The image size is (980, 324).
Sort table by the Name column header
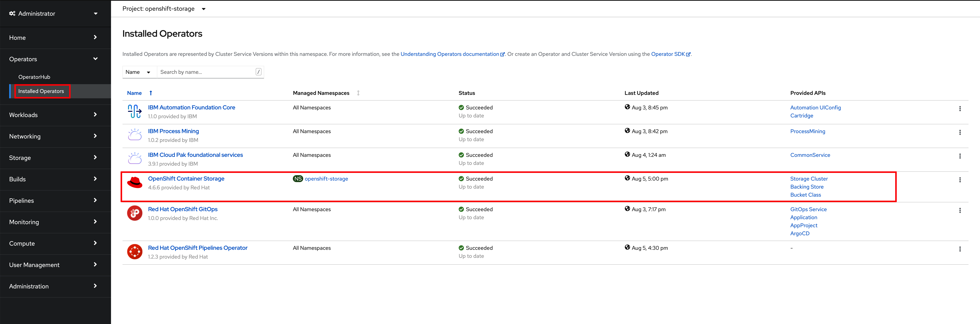click(134, 93)
